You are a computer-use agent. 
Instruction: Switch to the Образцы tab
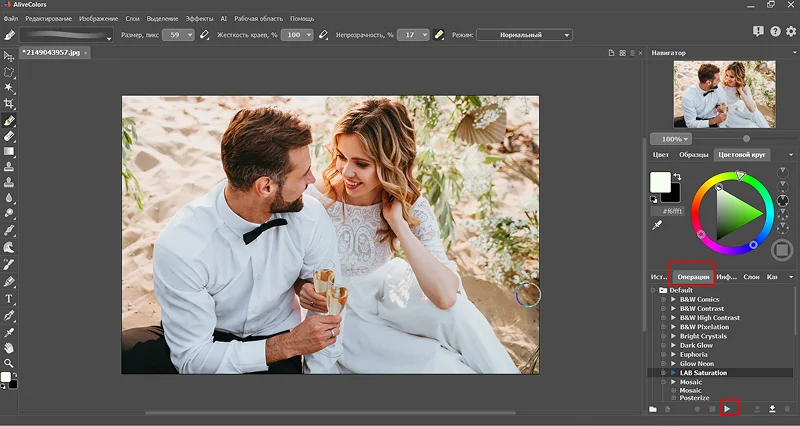pos(693,155)
